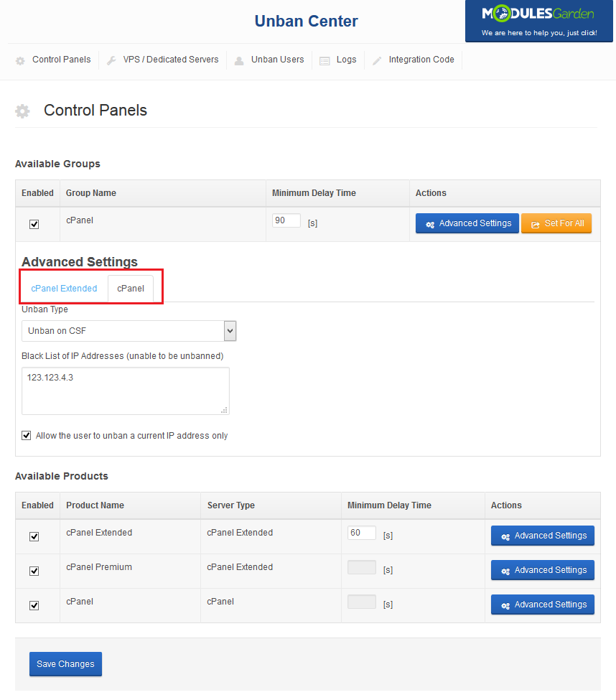Toggle Enabled checkbox for cPanel product row

tap(34, 605)
